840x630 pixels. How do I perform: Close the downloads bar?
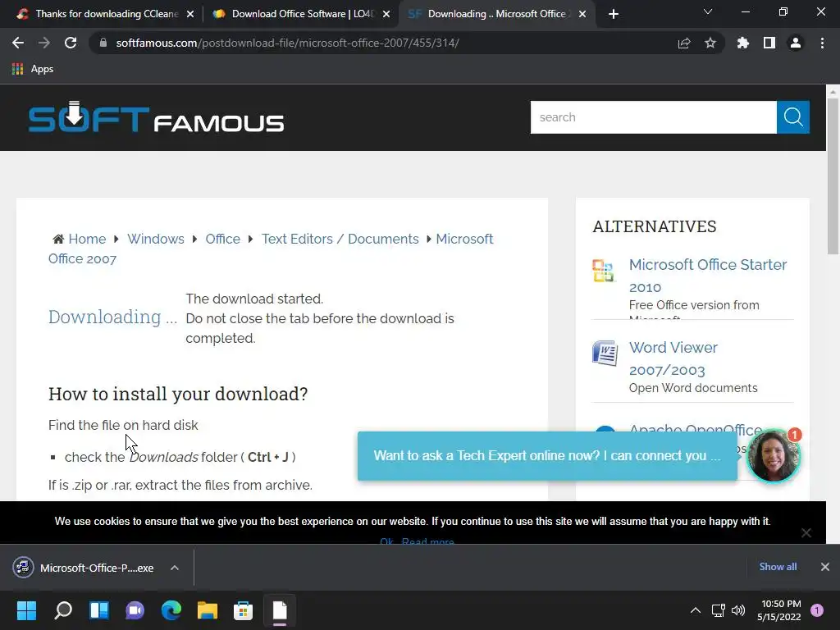[825, 567]
